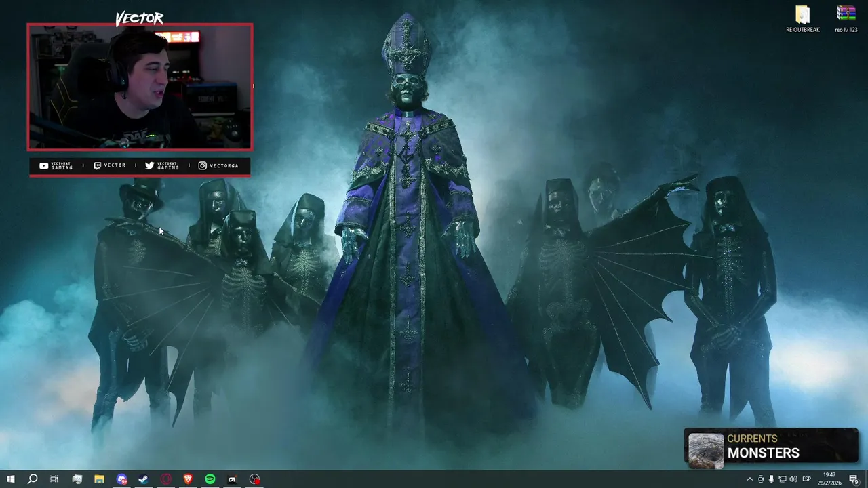The height and width of the screenshot is (488, 868).
Task: Click the MONSTERS song title text
Action: coord(764,453)
